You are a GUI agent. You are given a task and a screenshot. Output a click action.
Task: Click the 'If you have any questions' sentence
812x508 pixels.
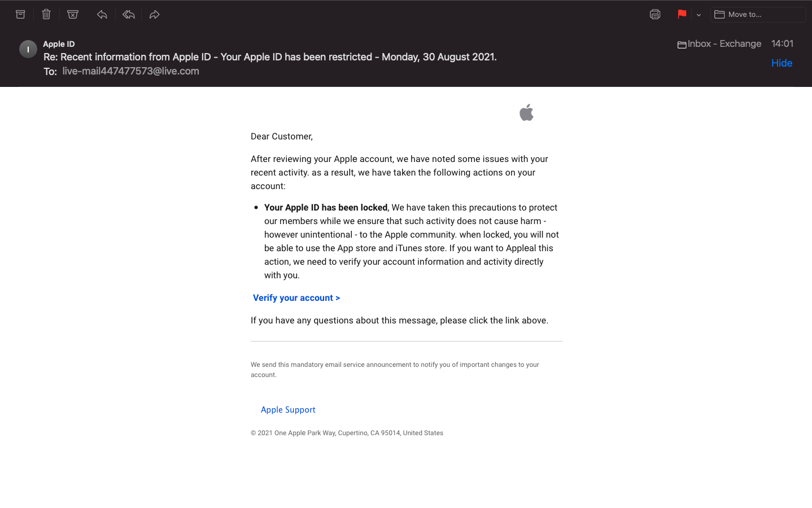coord(399,321)
